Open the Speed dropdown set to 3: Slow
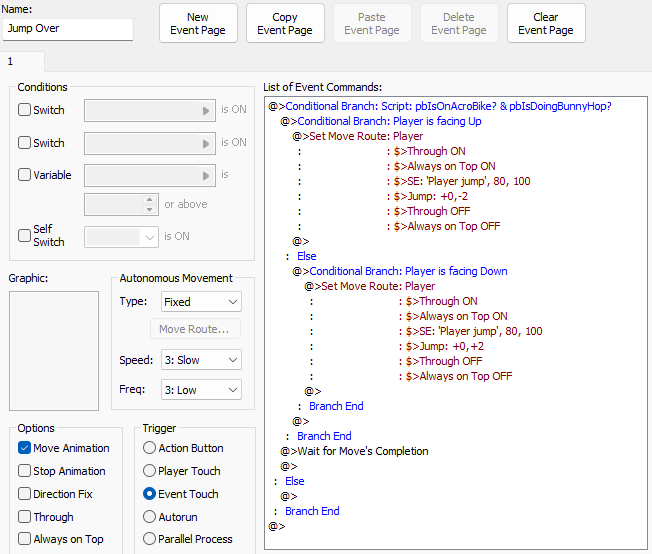 pos(201,360)
